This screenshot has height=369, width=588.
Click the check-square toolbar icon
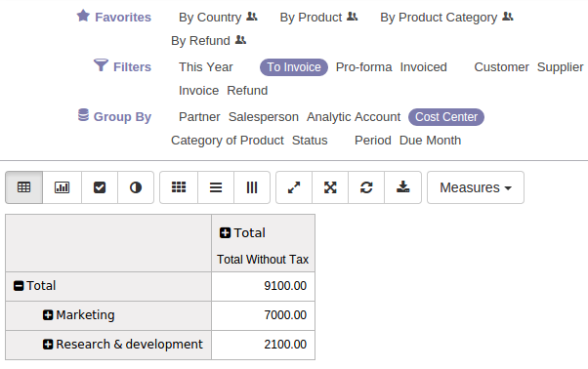coord(100,187)
